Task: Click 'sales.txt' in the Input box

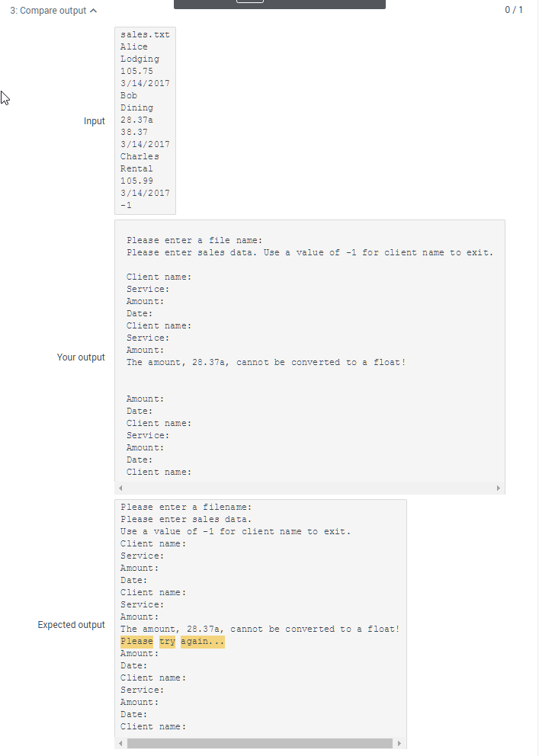Action: tap(145, 35)
